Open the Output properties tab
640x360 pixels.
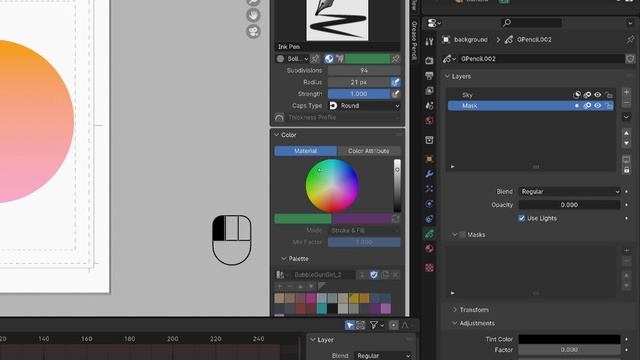429,76
